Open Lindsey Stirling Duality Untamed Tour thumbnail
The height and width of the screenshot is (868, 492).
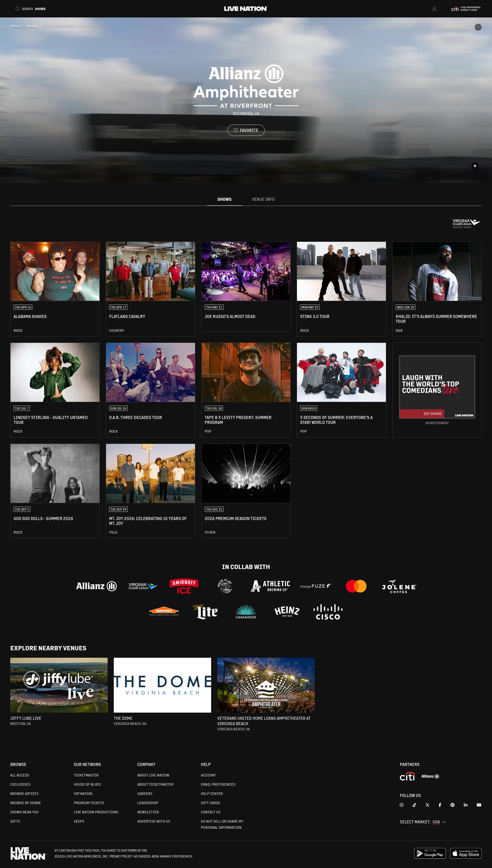pyautogui.click(x=55, y=372)
